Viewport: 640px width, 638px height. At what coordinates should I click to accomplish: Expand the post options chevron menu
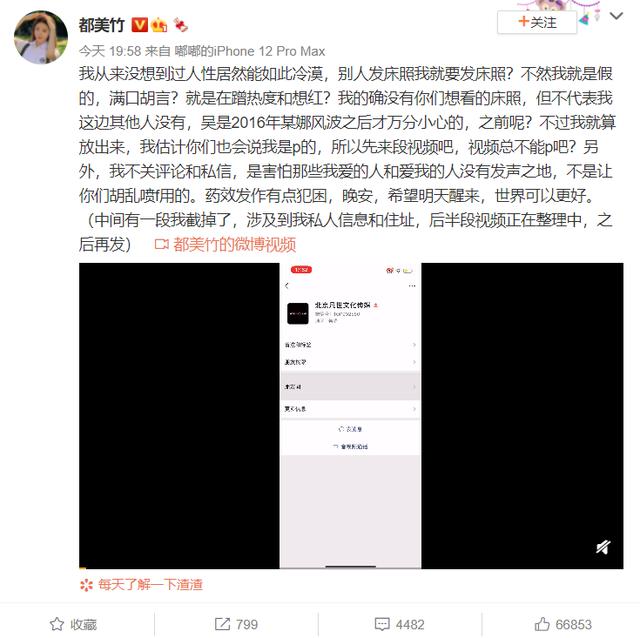[616, 16]
